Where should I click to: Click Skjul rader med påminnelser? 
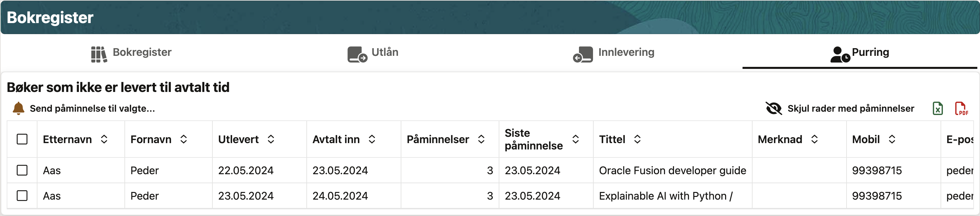851,108
